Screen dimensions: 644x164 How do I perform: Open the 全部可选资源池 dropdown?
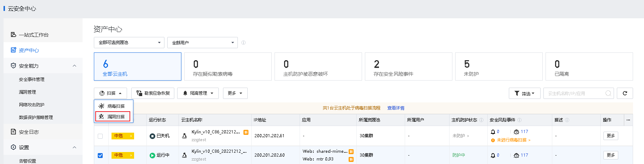pos(129,43)
